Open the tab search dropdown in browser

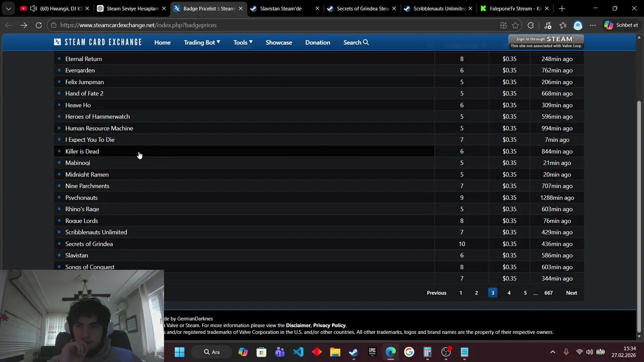pos(8,9)
